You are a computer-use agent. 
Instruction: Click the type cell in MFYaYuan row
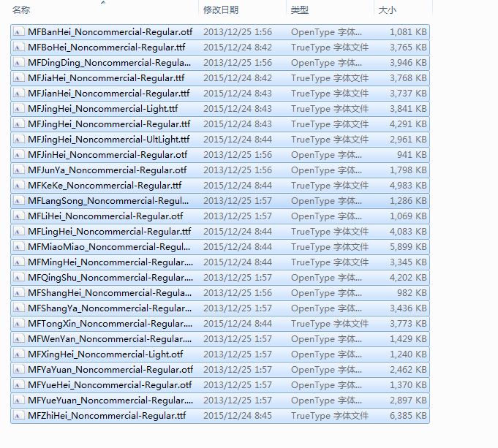tap(326, 370)
